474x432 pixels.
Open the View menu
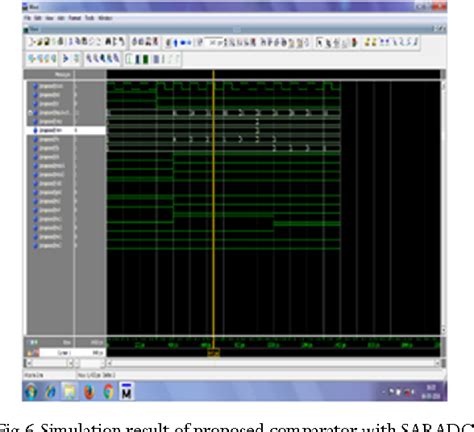[x=49, y=18]
